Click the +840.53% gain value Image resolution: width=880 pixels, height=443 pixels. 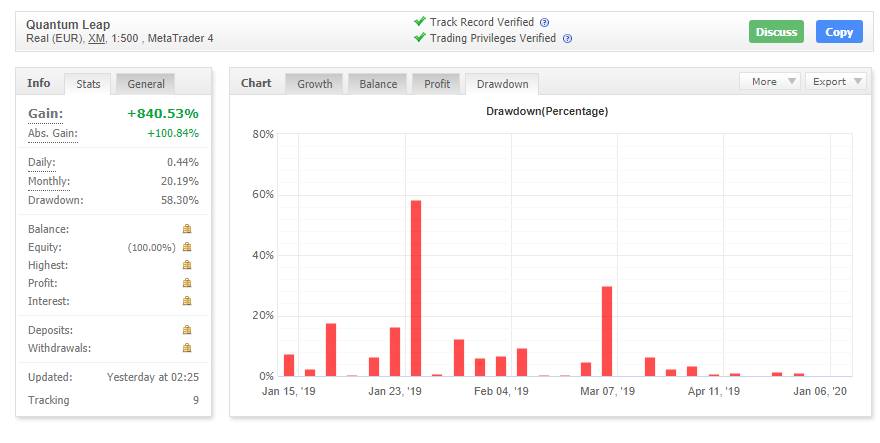point(163,113)
